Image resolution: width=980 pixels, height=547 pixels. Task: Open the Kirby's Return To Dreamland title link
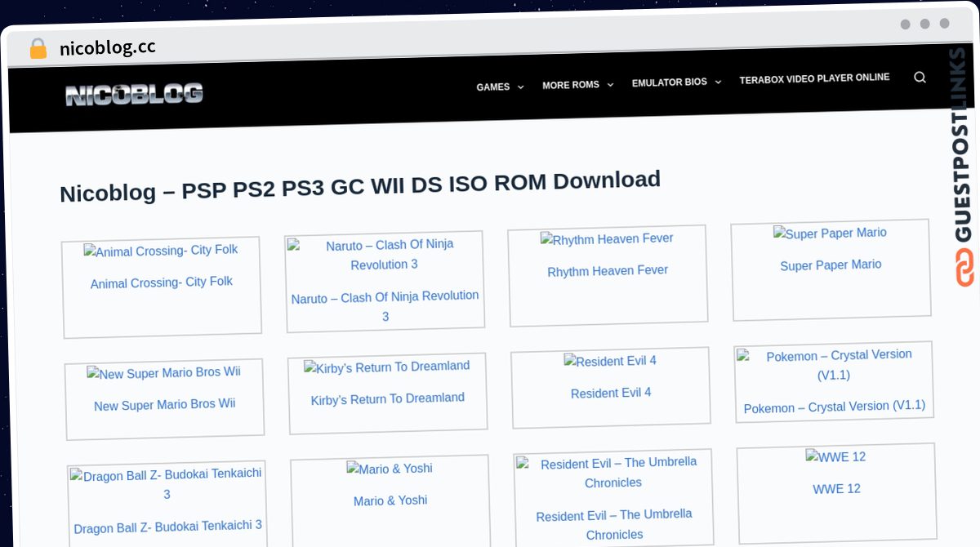point(387,399)
